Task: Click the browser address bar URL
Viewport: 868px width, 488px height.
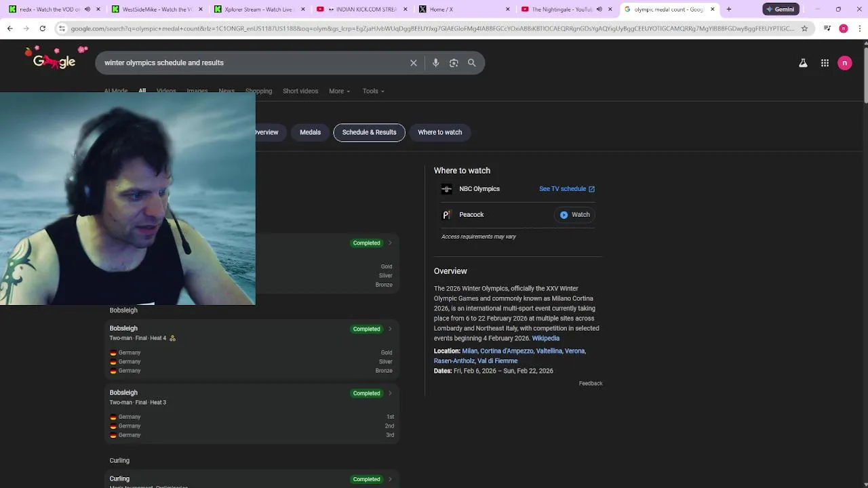Action: click(433, 28)
